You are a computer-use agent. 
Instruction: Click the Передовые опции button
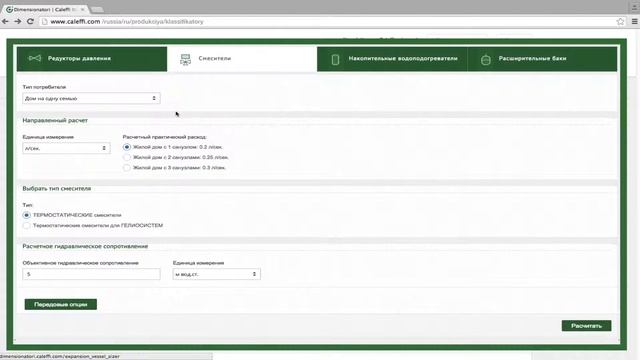click(60, 304)
